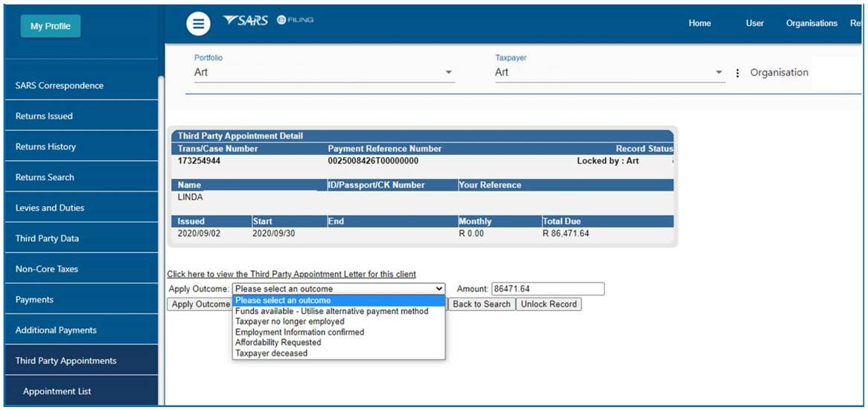Expand the Portfolio dropdown

click(x=448, y=72)
